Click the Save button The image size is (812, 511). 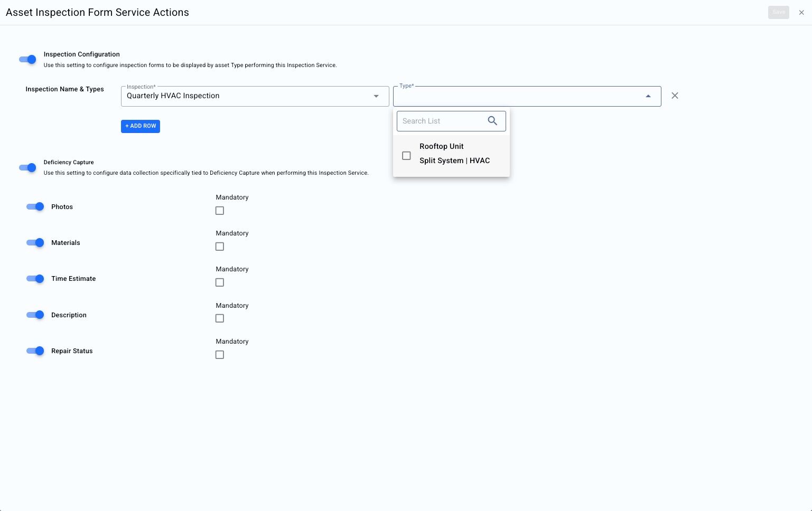778,12
